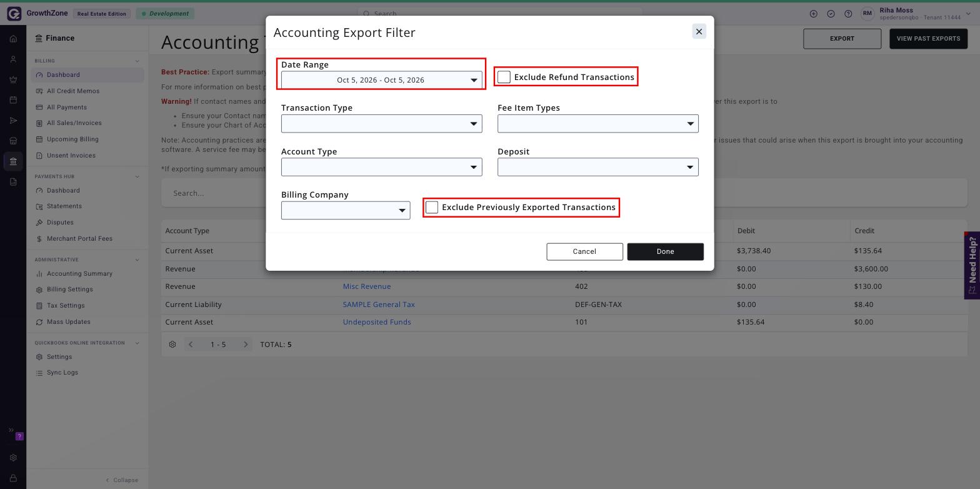Image resolution: width=980 pixels, height=489 pixels.
Task: Click the EXPORT button
Action: (842, 39)
